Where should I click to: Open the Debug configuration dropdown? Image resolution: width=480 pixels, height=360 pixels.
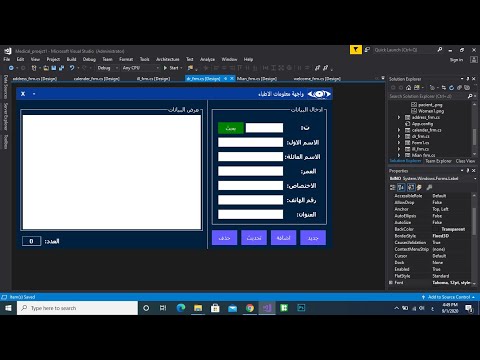[107, 68]
